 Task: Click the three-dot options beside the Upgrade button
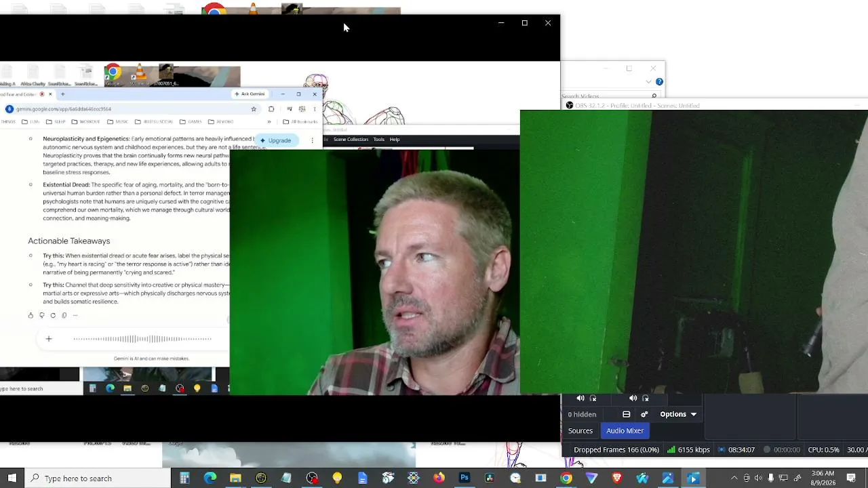coord(312,140)
